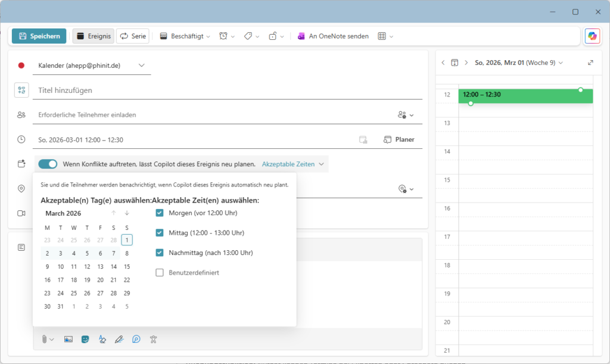
Task: Open the Kalender account dropdown
Action: (142, 66)
